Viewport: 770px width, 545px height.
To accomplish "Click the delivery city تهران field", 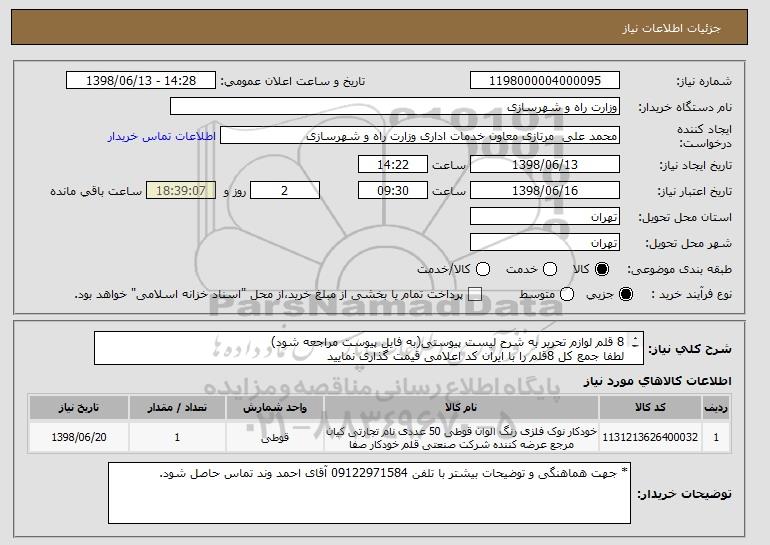I will [x=545, y=243].
